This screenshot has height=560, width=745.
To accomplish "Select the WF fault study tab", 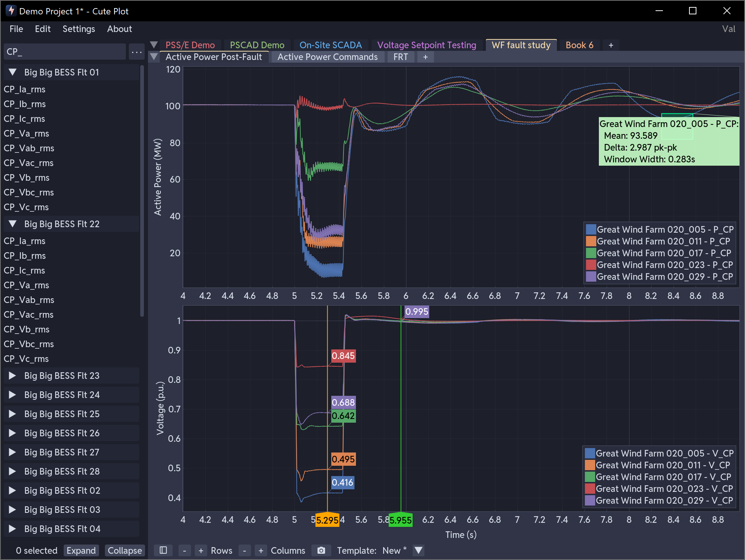I will (x=521, y=45).
